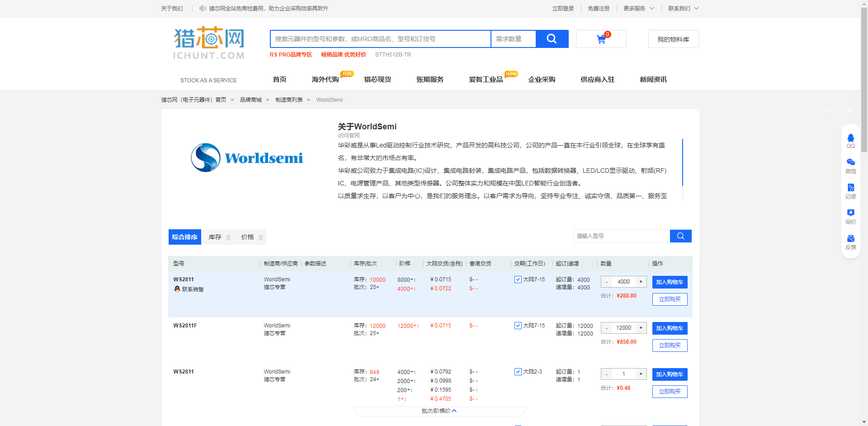Viewport: 868px width, 426px height.
Task: Click STTH512B-TR suggested search
Action: 393,55
